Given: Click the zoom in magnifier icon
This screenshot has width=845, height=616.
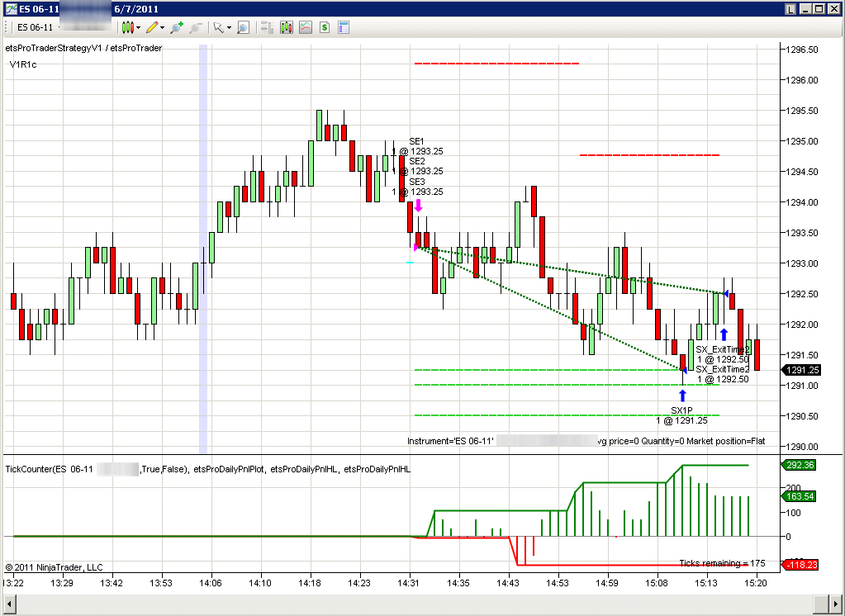Looking at the screenshot, I should click(176, 27).
